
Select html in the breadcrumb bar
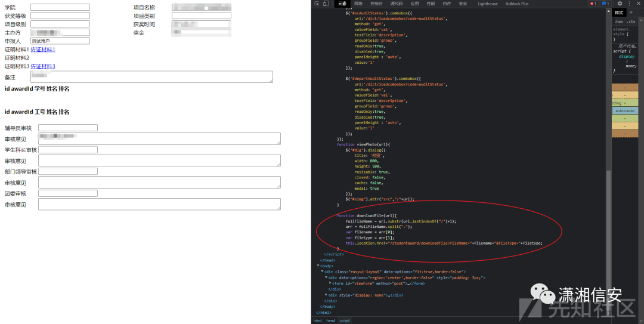(x=317, y=320)
